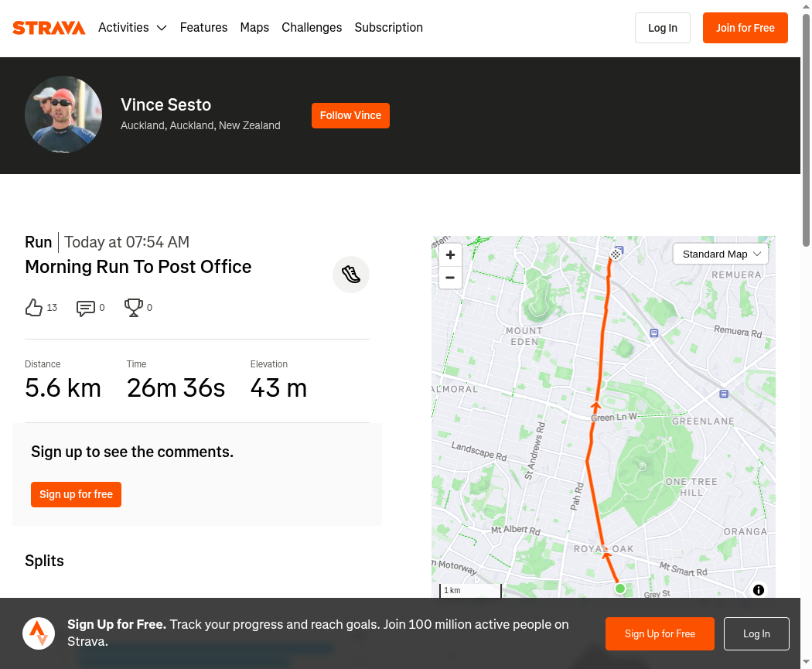Click the train station icon near Greenlane
The image size is (812, 669).
[724, 394]
